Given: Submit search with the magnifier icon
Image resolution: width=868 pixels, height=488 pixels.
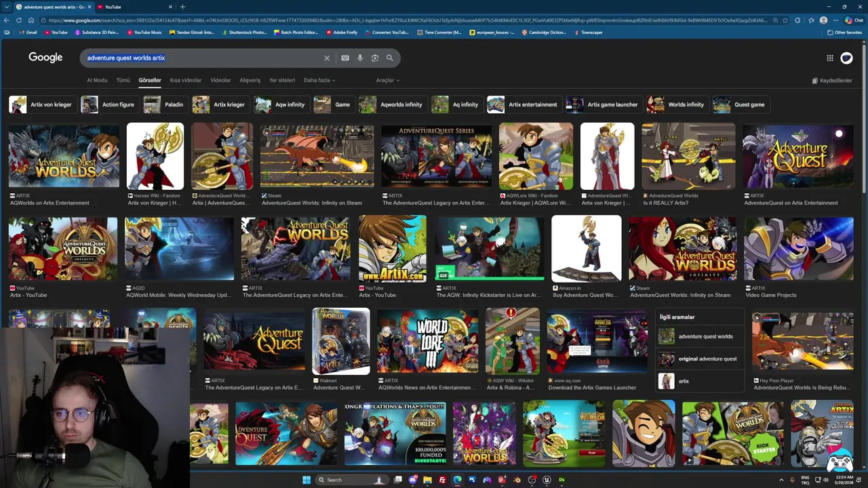Looking at the screenshot, I should coord(390,58).
